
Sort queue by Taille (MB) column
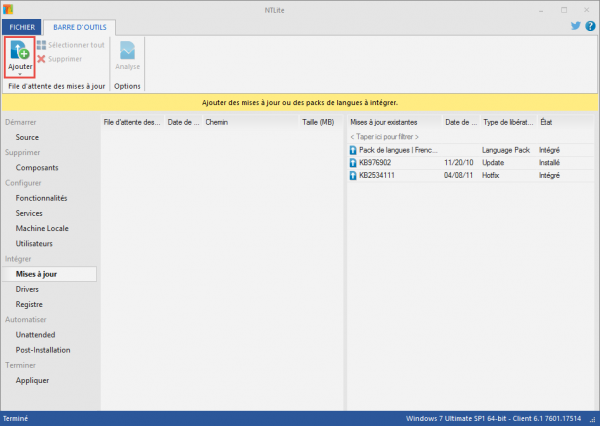click(321, 122)
